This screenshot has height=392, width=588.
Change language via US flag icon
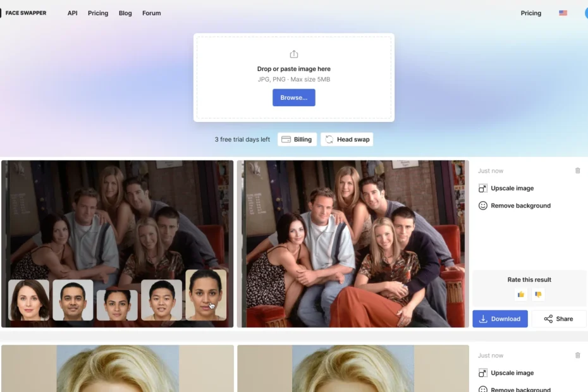click(563, 13)
